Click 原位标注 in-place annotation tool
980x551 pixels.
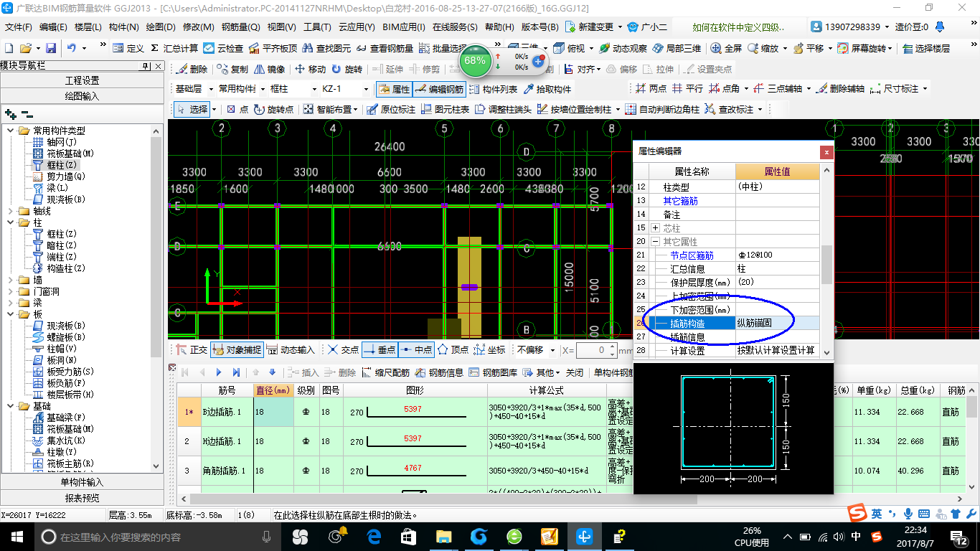tap(390, 109)
